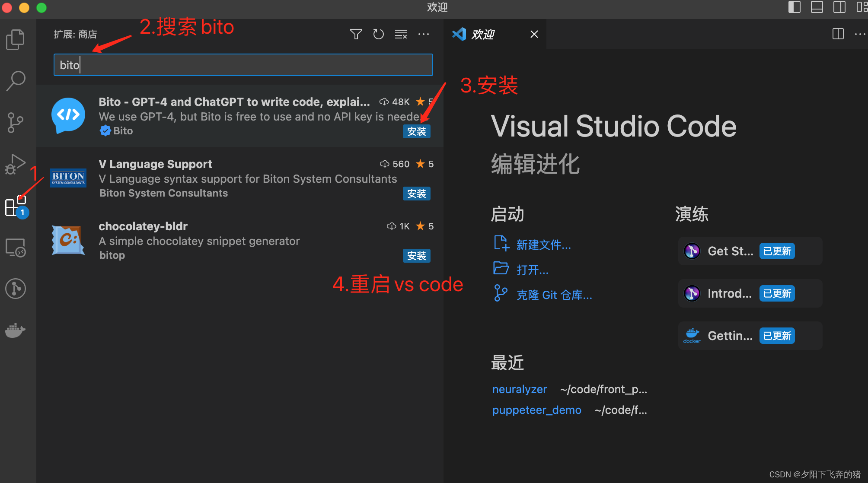Open the Remote Explorer view
This screenshot has height=483, width=868.
[16, 248]
